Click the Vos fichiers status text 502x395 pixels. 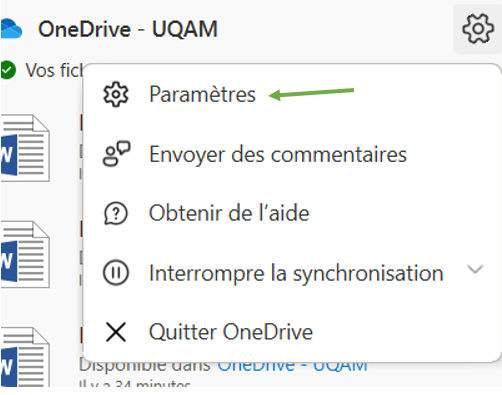pyautogui.click(x=54, y=70)
